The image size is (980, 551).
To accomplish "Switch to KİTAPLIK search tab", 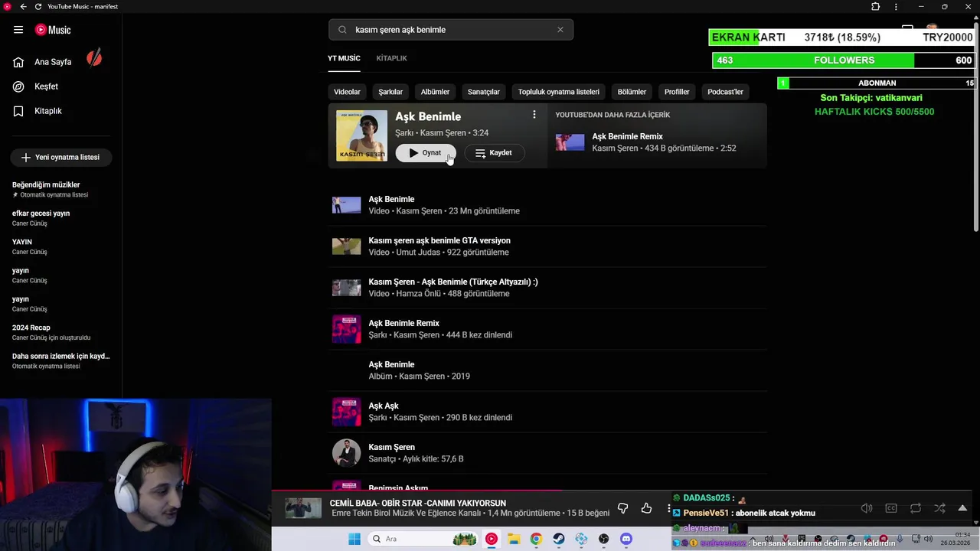I will click(391, 58).
